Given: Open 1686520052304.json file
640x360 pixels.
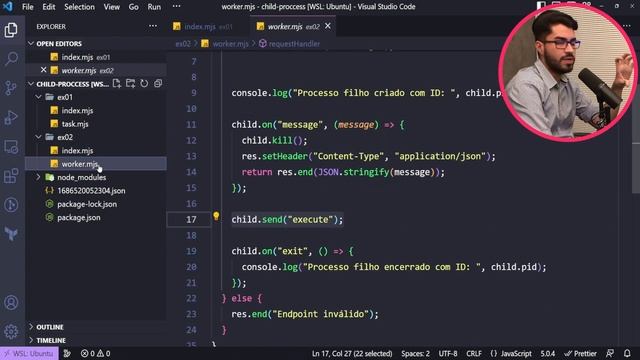Looking at the screenshot, I should [96, 191].
